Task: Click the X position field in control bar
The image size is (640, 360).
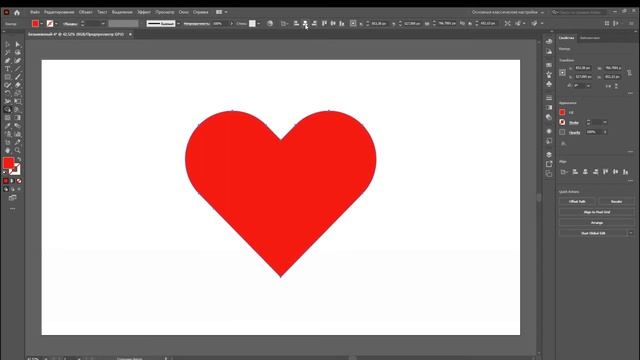Action: [379, 24]
